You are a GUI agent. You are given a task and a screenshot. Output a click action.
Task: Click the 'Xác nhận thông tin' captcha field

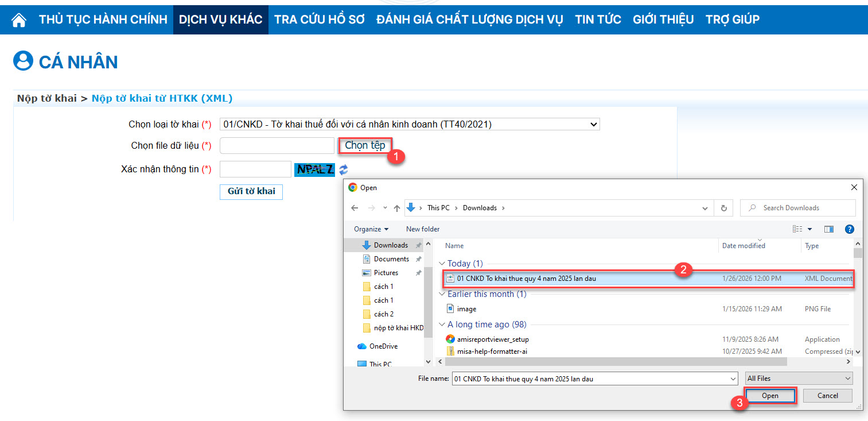[x=255, y=169]
